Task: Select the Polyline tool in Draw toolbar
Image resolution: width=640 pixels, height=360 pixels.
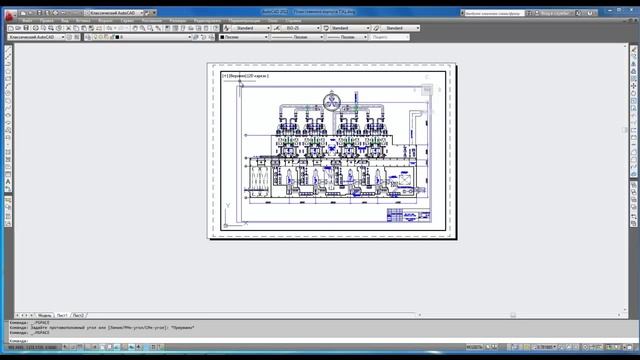Action: (x=8, y=64)
